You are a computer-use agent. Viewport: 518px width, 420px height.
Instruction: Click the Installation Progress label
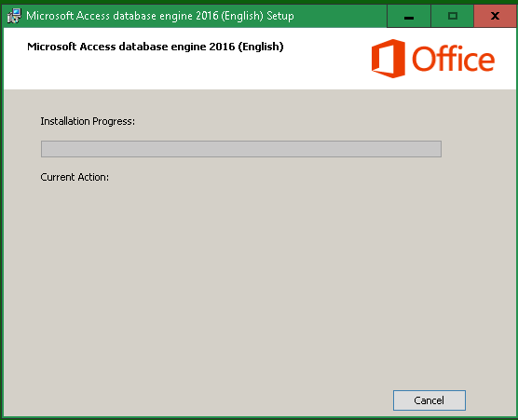(x=88, y=121)
